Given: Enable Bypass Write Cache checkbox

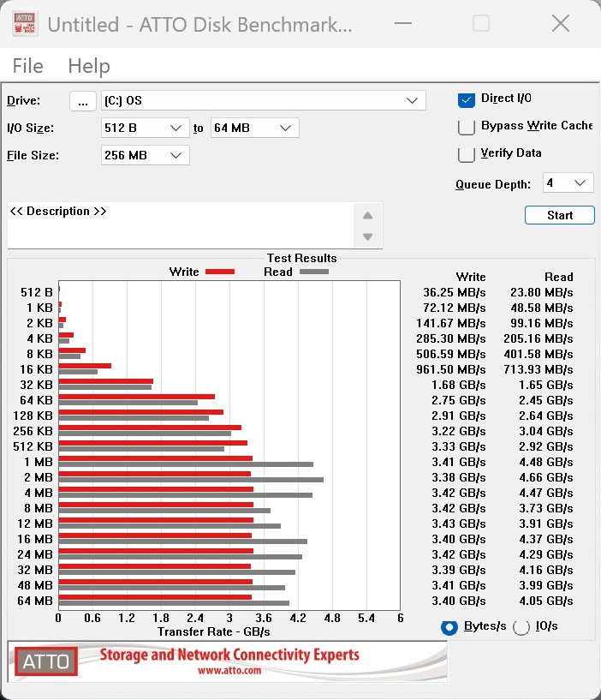Looking at the screenshot, I should 467,127.
